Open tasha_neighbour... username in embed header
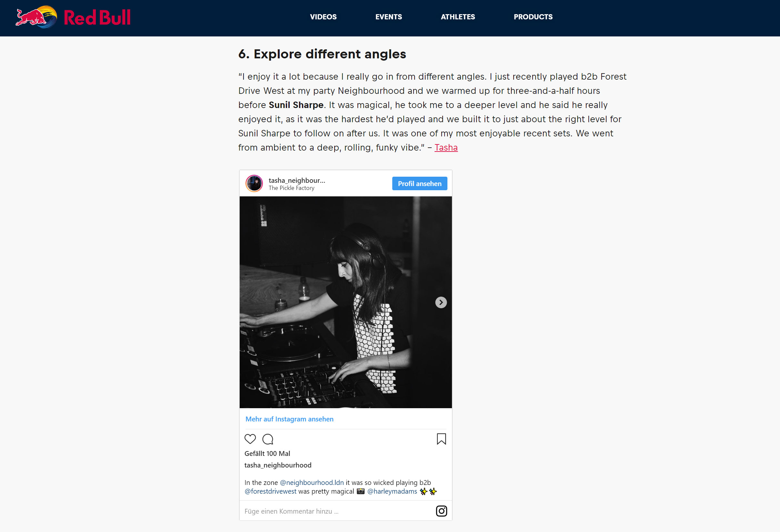Image resolution: width=780 pixels, height=532 pixels. coord(297,180)
